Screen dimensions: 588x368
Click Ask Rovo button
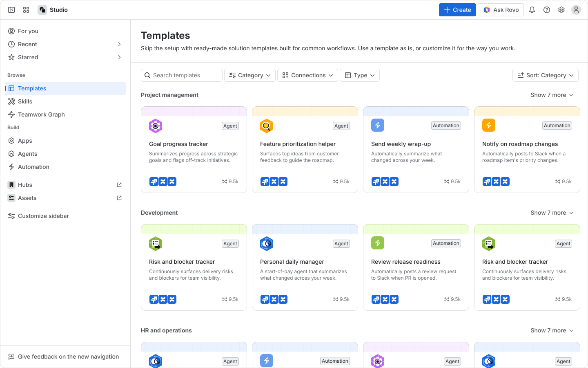(501, 10)
